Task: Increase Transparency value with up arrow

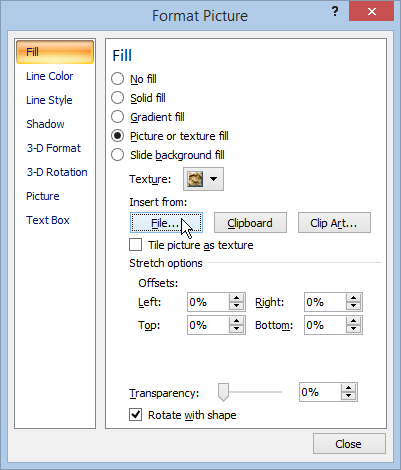Action: [x=349, y=388]
